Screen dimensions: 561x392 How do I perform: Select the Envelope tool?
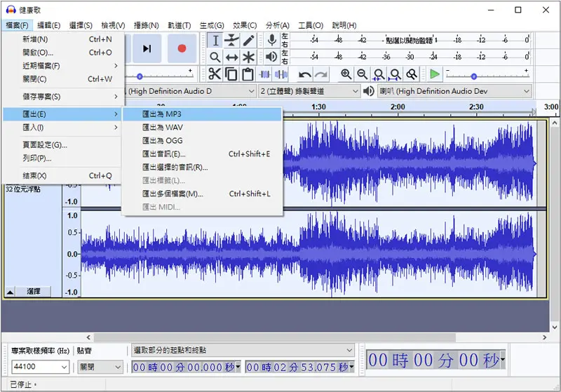231,41
